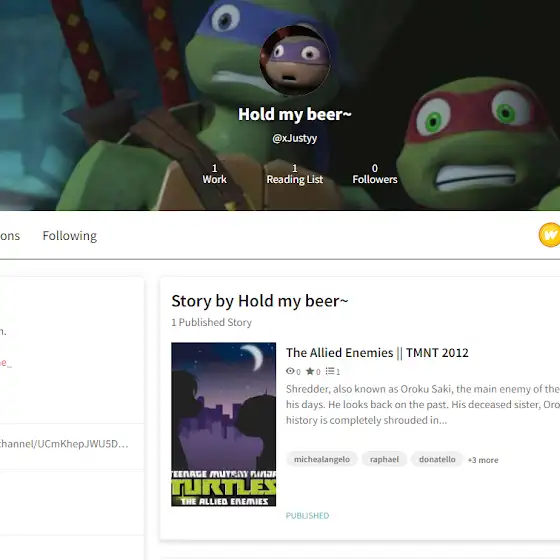Viewport: 560px width, 560px height.
Task: Switch to the Following tab
Action: click(x=70, y=236)
